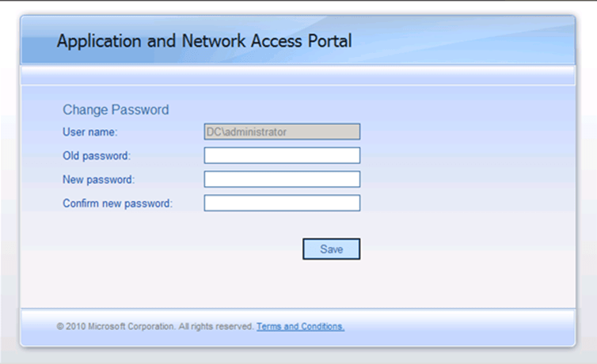This screenshot has width=597, height=364.
Task: Click the Old password input field
Action: (282, 155)
